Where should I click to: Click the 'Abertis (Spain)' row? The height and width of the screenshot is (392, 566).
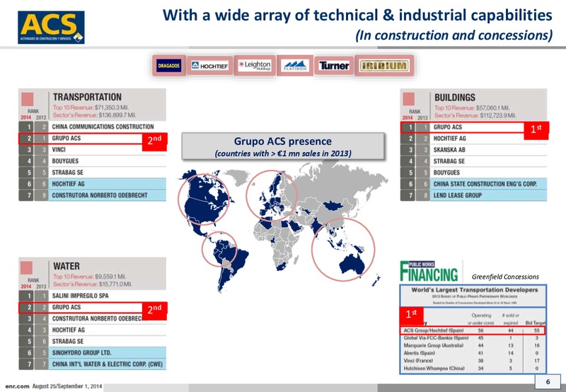pyautogui.click(x=473, y=353)
